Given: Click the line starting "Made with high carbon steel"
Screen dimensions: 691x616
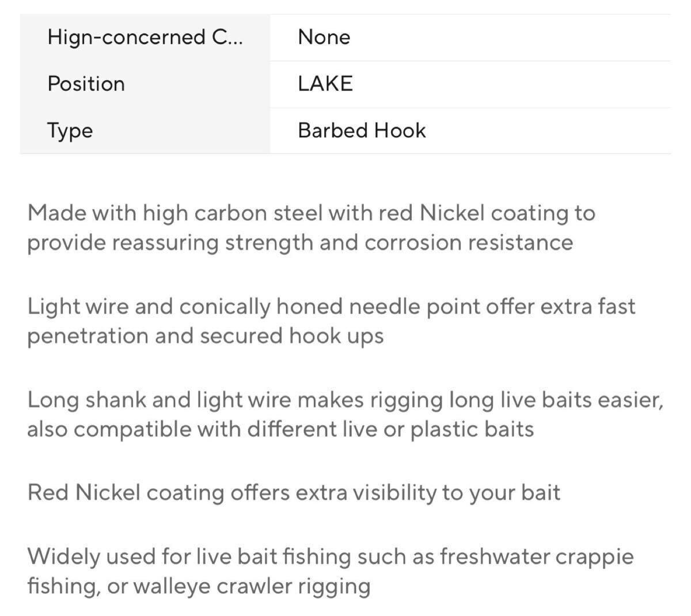Looking at the screenshot, I should coord(311,213).
